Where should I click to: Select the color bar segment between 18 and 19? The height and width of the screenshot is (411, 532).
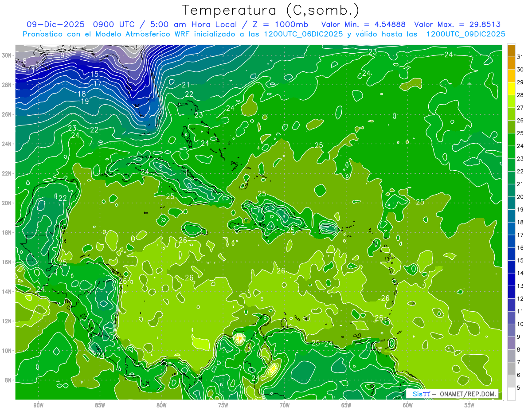click(x=511, y=216)
